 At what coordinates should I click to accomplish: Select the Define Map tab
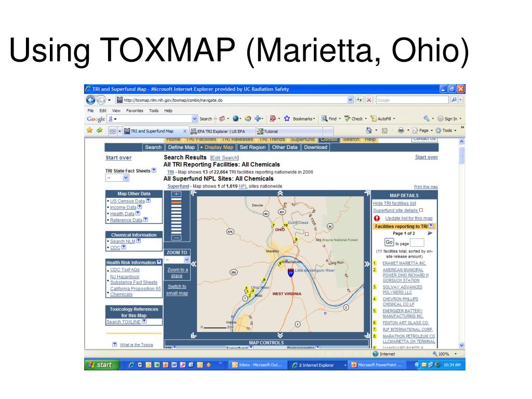coord(181,147)
